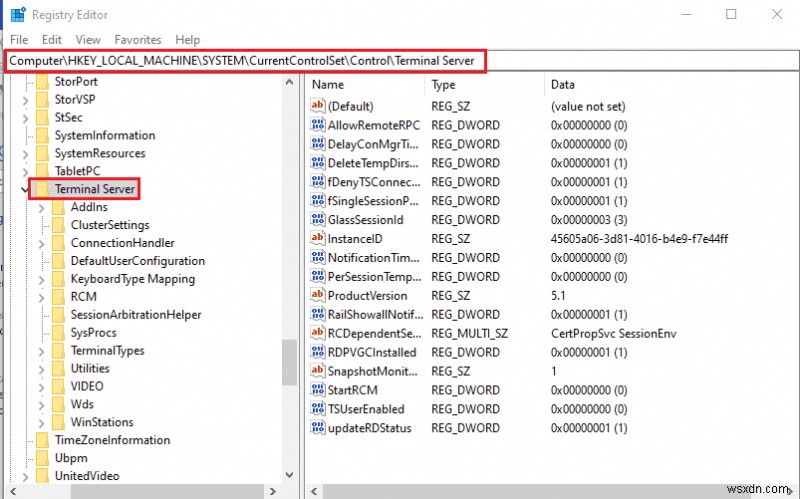Click the TSUserEnabled DWORD icon
The height and width of the screenshot is (499, 800).
point(317,408)
